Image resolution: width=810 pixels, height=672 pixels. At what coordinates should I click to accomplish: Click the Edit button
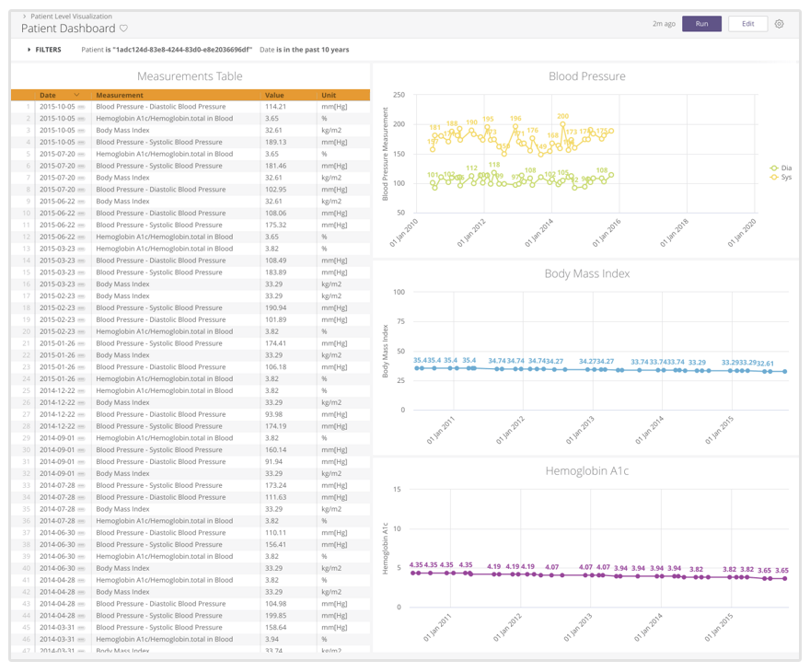click(747, 24)
